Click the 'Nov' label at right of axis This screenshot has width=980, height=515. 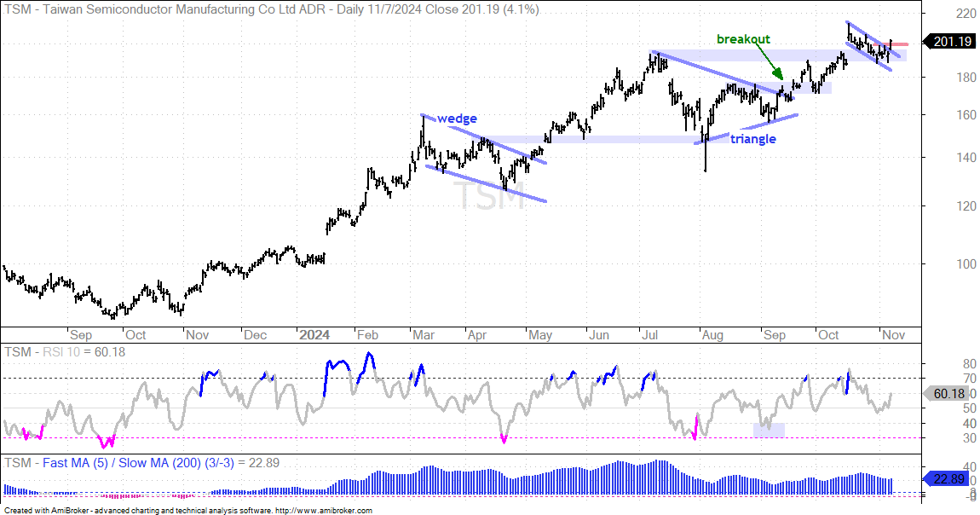pos(892,335)
